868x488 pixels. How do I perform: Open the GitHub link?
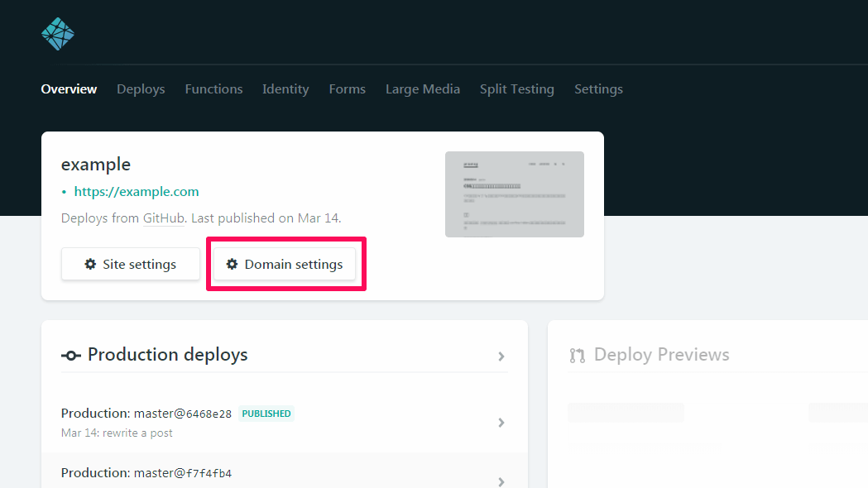coord(163,218)
